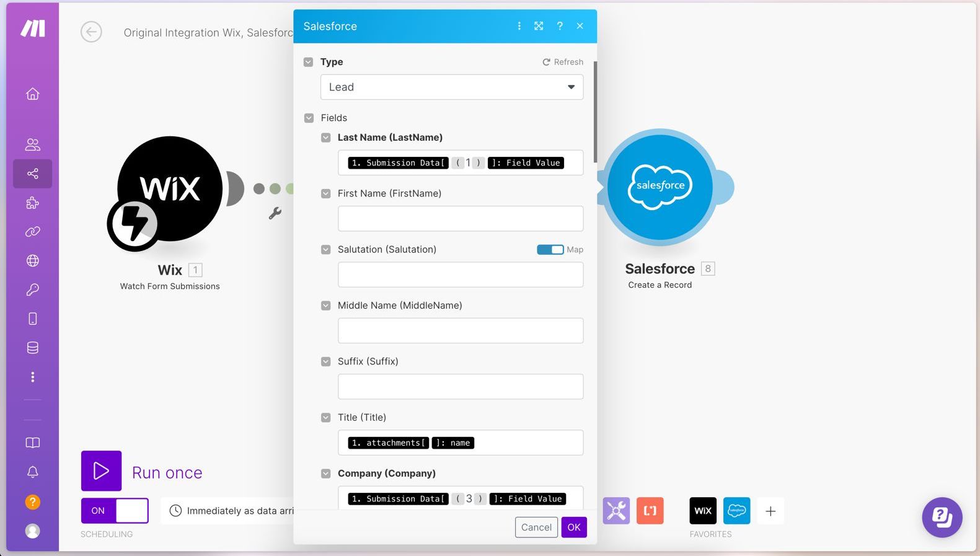Click into the First Name input field
Screen dimensions: 980x556
461,219
